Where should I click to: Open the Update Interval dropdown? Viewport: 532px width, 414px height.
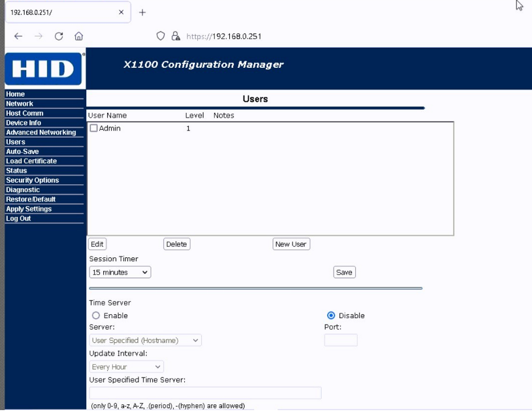126,367
